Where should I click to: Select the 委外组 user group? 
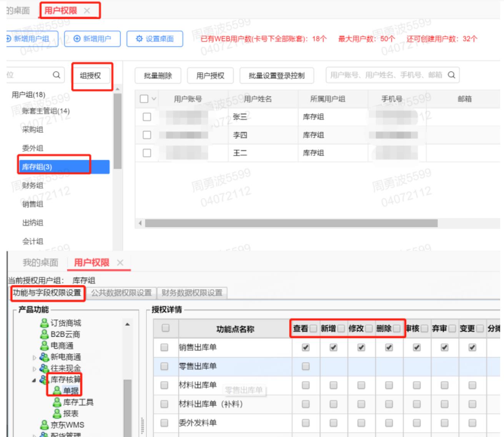pos(33,148)
